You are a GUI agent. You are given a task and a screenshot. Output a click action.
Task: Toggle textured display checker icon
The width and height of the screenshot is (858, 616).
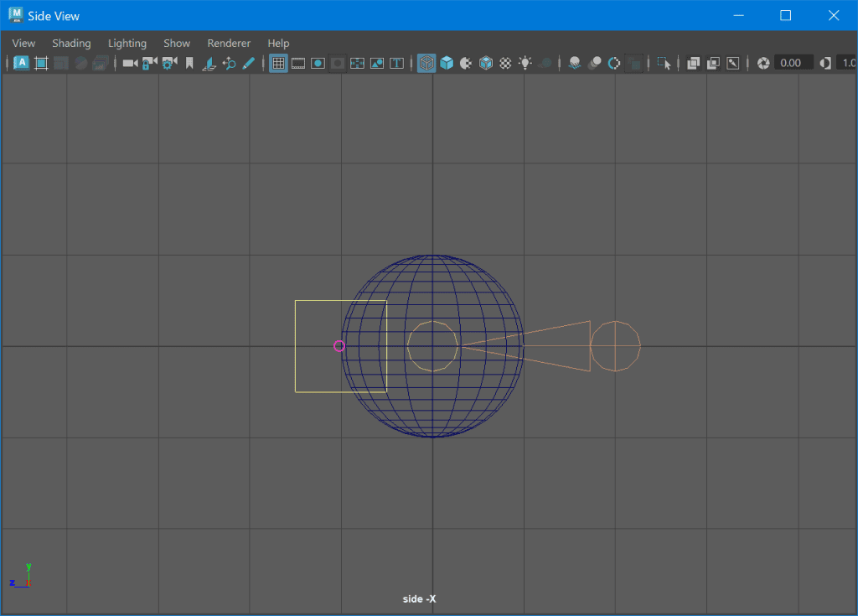[x=505, y=63]
